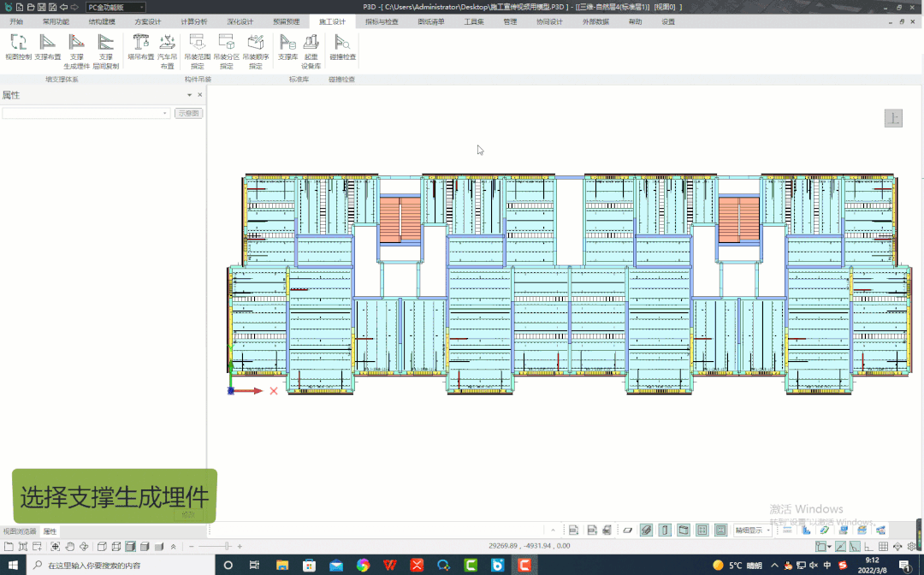Screen dimensions: 924x575
Task: Launch the 碰撞检查 collision check
Action: (x=342, y=42)
